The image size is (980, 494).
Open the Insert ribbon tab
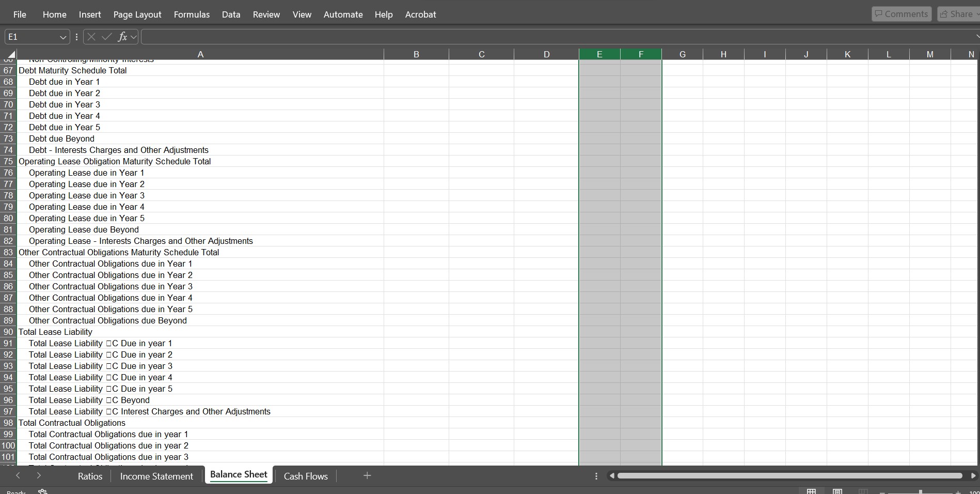click(90, 14)
